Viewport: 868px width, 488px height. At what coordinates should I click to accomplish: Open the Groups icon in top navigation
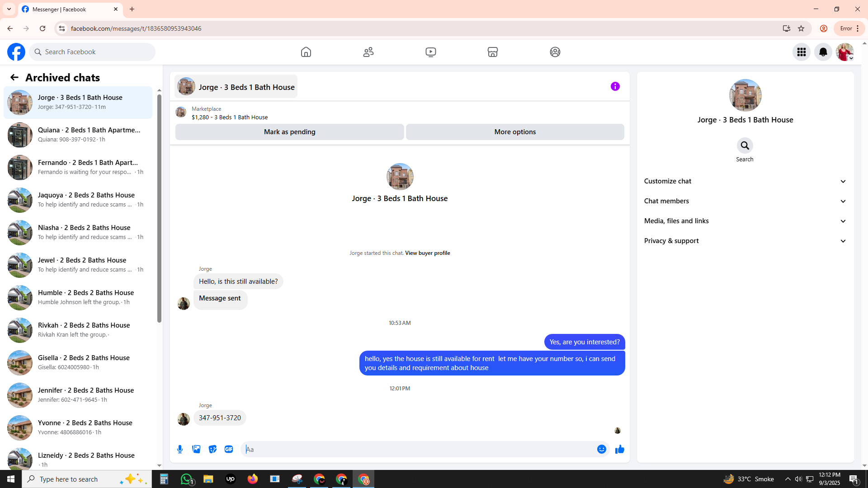pos(555,52)
